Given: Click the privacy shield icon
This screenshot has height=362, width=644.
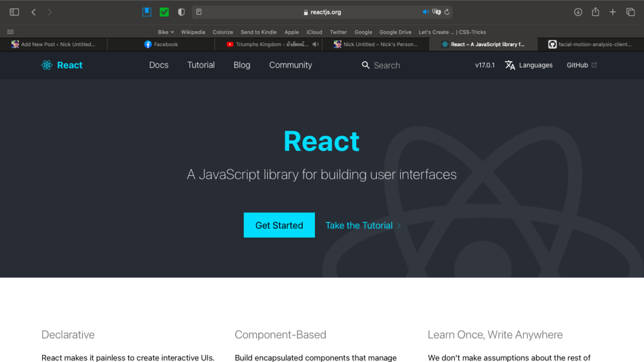Looking at the screenshot, I should tap(181, 12).
